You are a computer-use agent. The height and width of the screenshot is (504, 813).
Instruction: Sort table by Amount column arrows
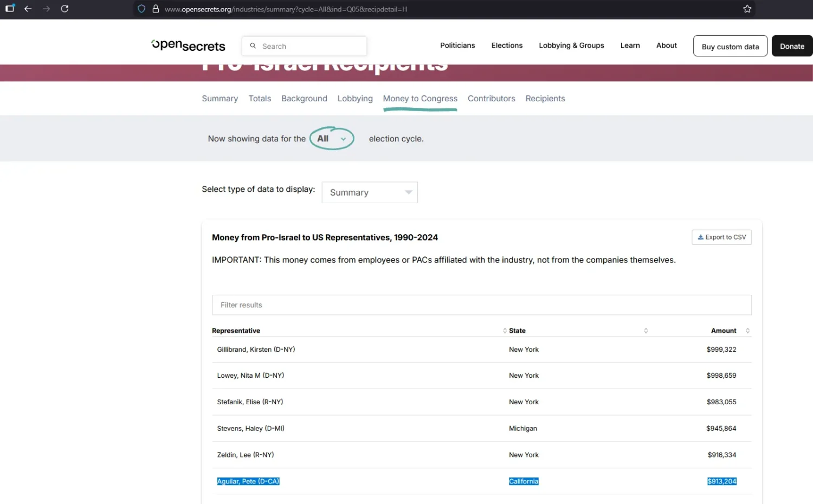(747, 331)
